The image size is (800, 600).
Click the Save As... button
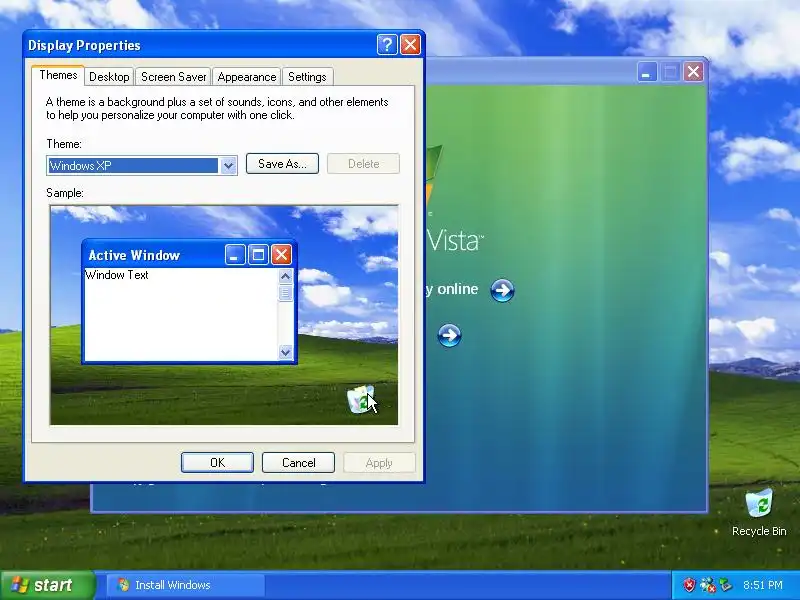282,163
